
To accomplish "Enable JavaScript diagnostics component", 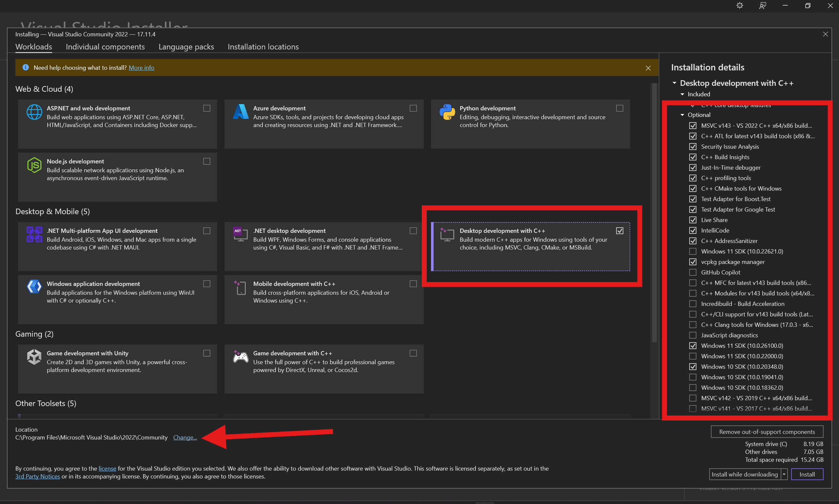I will [x=693, y=335].
